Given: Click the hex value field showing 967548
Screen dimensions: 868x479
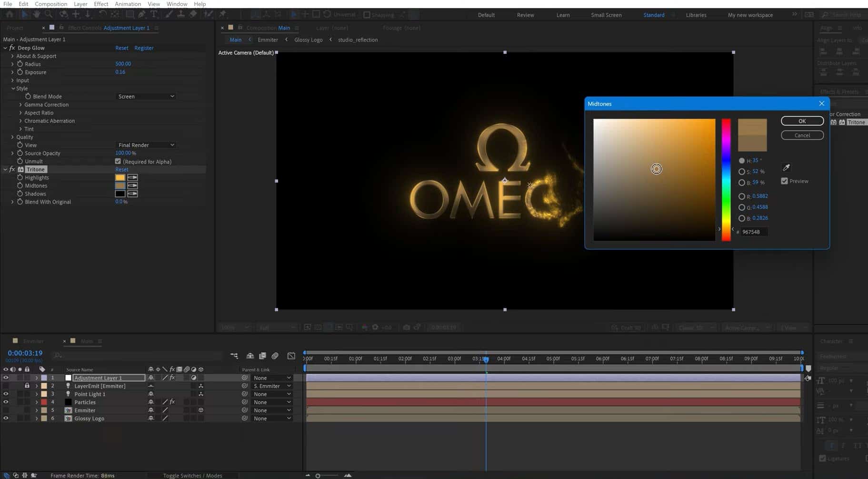Looking at the screenshot, I should 752,232.
